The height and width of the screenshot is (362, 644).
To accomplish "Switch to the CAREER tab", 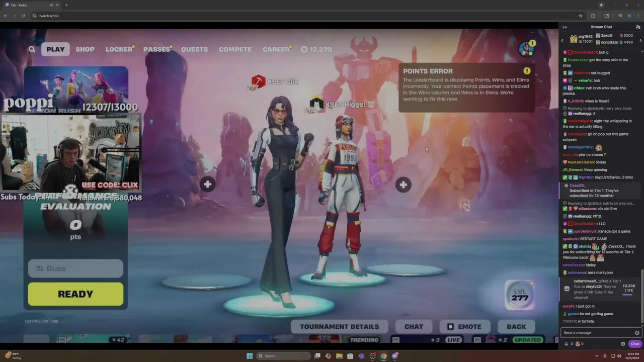I will (x=276, y=49).
